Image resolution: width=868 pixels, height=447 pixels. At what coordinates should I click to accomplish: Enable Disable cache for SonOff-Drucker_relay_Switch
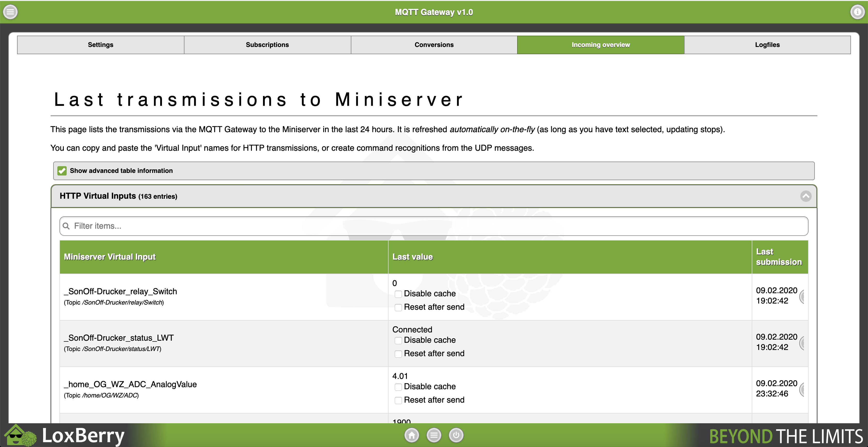pos(398,294)
